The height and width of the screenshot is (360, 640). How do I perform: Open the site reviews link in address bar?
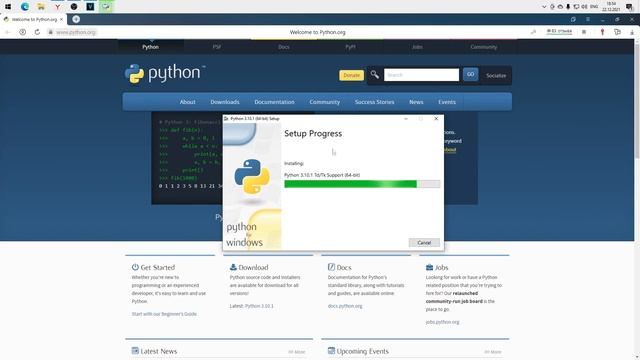559,31
